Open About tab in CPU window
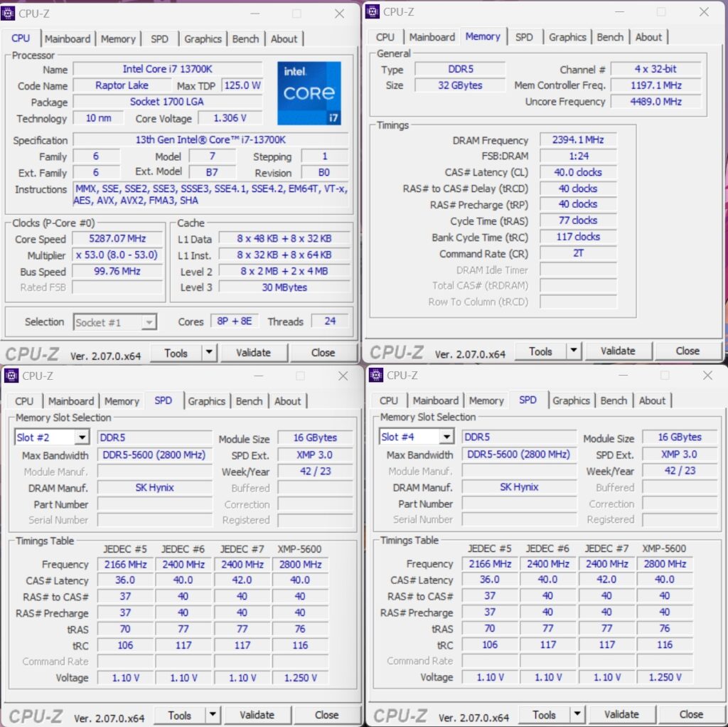This screenshot has height=727, width=728. pos(284,39)
